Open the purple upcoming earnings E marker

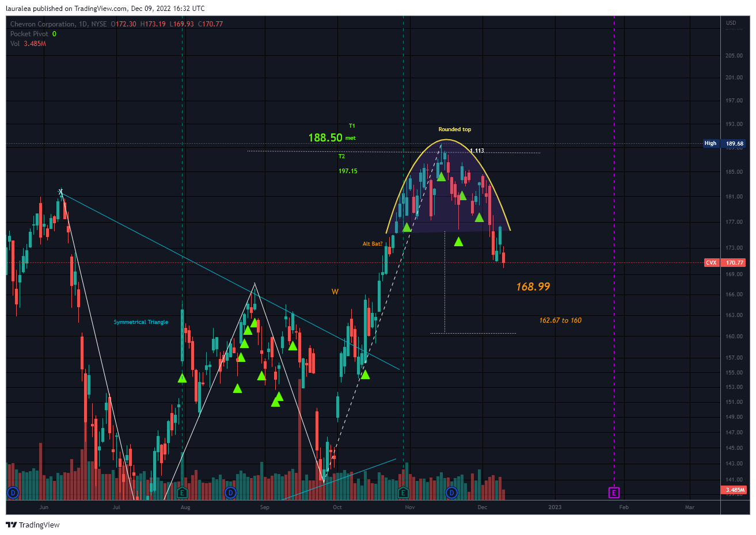[614, 492]
